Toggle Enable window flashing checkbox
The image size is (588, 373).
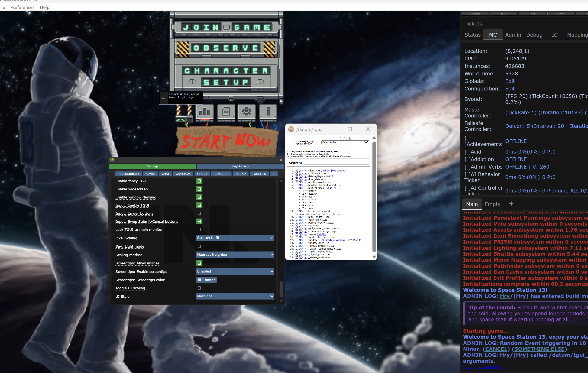199,197
